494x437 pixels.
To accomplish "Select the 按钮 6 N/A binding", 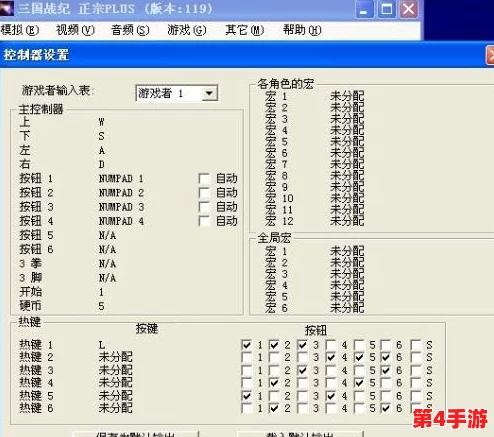I will click(107, 249).
